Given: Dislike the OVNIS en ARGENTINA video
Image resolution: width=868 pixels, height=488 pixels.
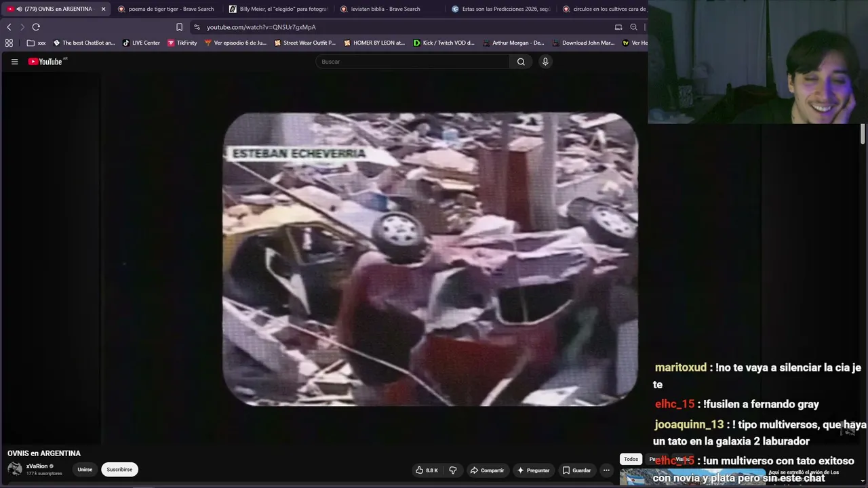Looking at the screenshot, I should click(453, 470).
